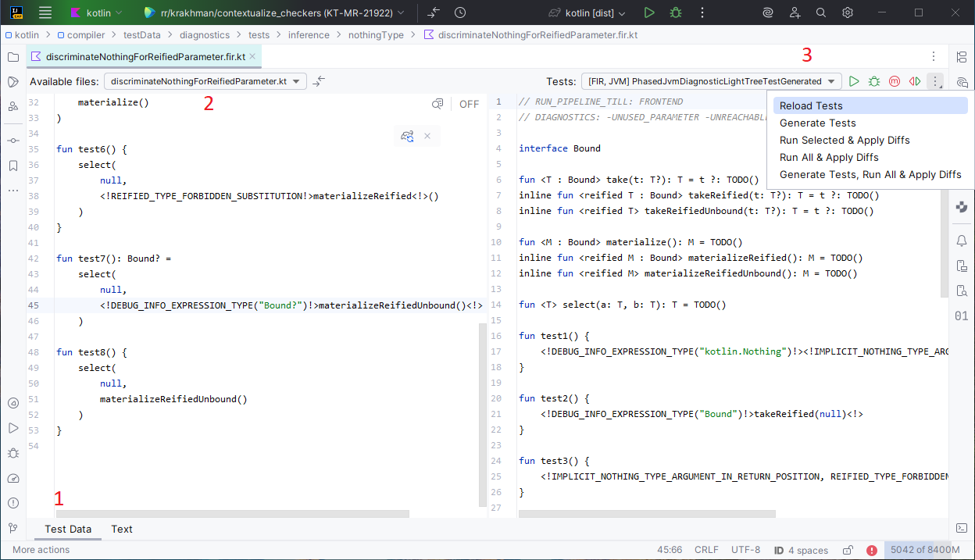Image resolution: width=975 pixels, height=560 pixels.
Task: Click the reader mode icon next to OFF
Action: click(437, 104)
